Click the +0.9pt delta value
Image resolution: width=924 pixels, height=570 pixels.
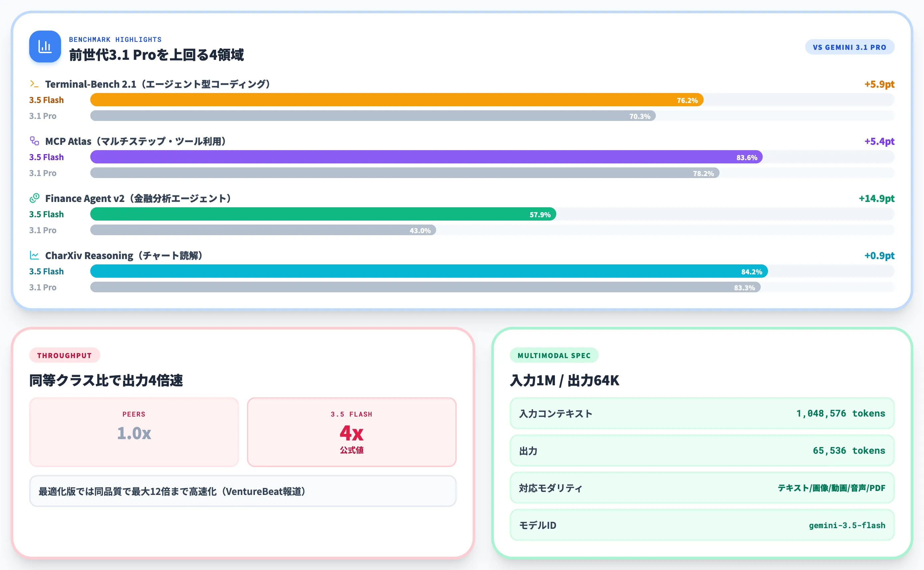(879, 255)
